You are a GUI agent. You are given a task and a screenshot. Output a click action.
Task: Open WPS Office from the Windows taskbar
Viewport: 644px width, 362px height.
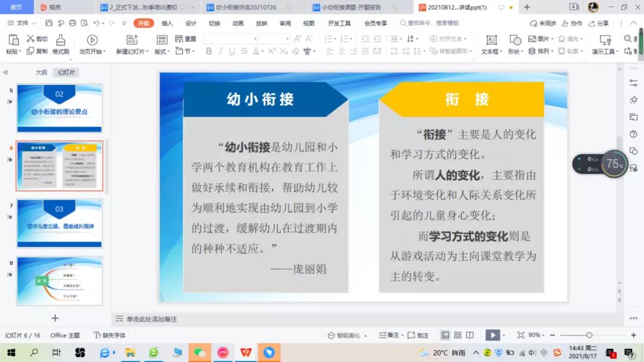tap(246, 352)
